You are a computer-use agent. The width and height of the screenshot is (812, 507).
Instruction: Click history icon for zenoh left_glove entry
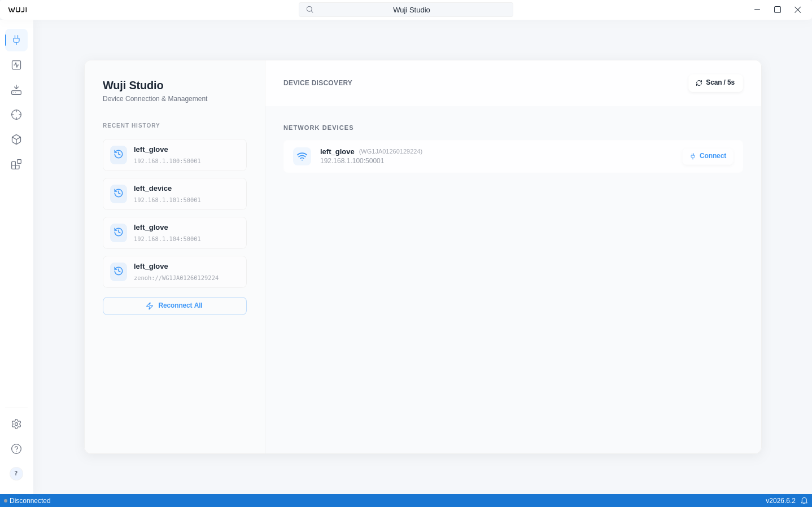[119, 272]
